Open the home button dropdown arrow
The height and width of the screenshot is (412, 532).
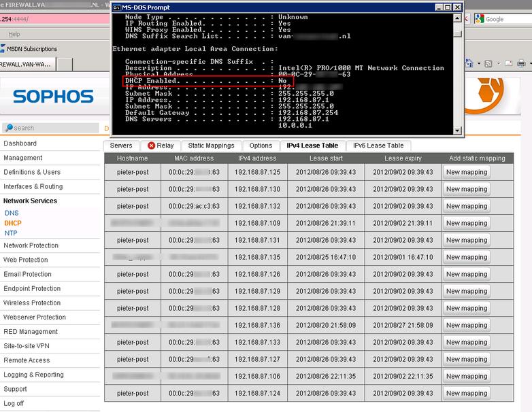coord(479,63)
